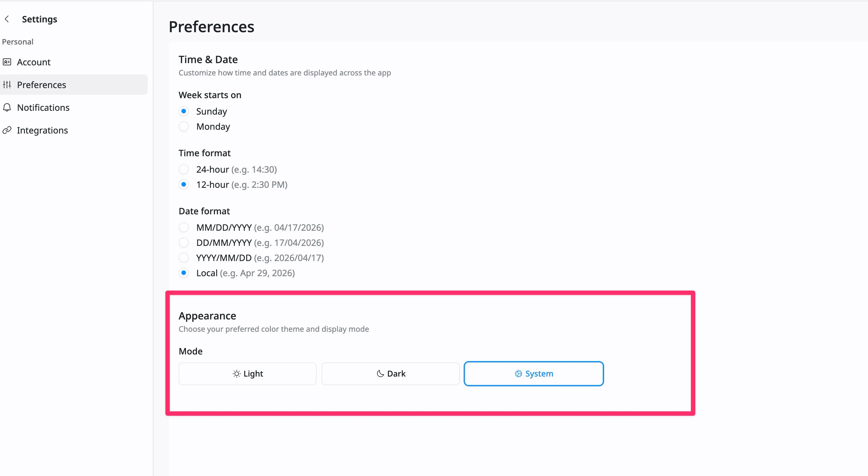Open the Integrations settings
The image size is (868, 476).
(74, 130)
